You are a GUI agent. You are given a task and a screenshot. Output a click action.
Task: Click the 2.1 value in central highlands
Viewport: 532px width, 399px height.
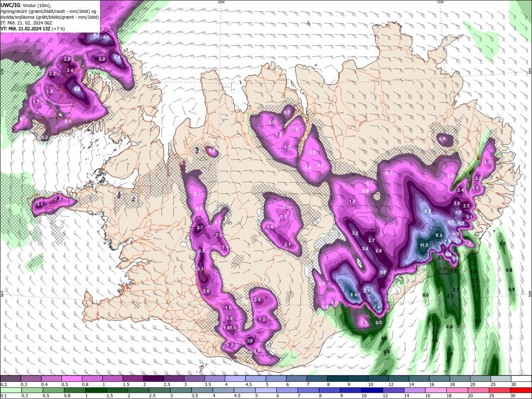coord(288,244)
